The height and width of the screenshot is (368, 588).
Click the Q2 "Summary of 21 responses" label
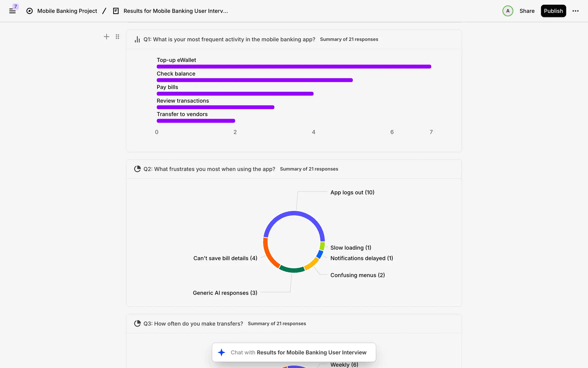pos(309,169)
